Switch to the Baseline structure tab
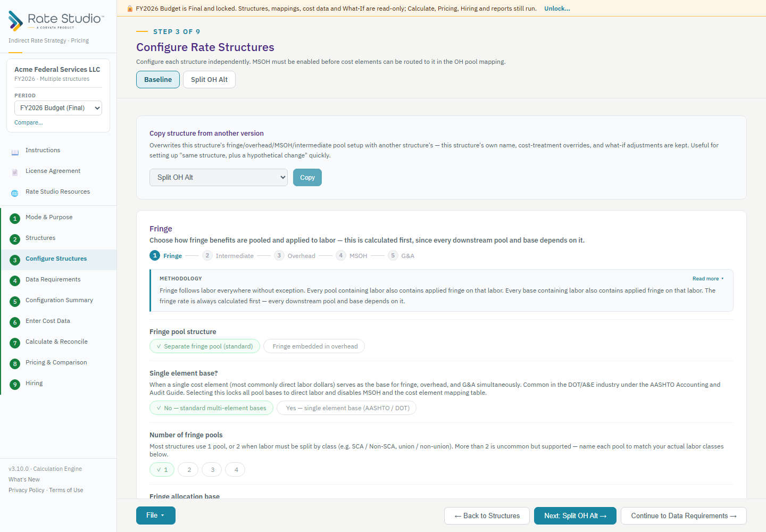Viewport: 766px width, 532px height. pyautogui.click(x=158, y=80)
